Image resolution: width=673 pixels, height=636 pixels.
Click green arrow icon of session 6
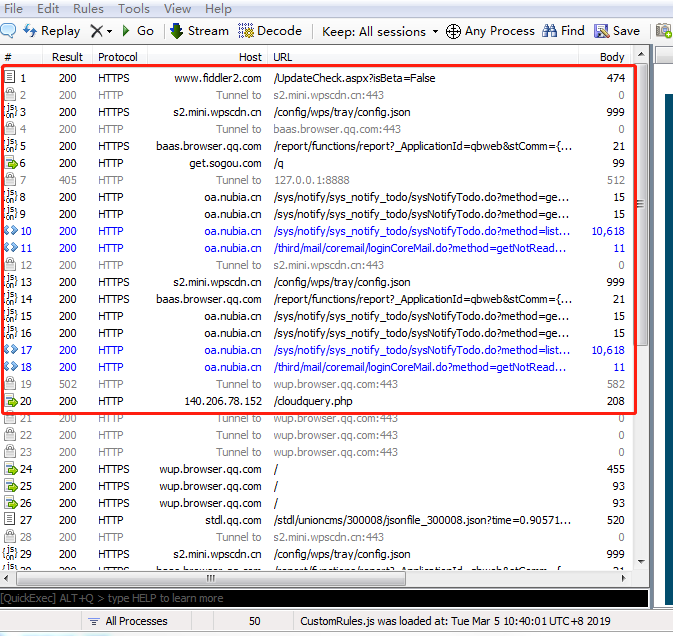[x=11, y=163]
